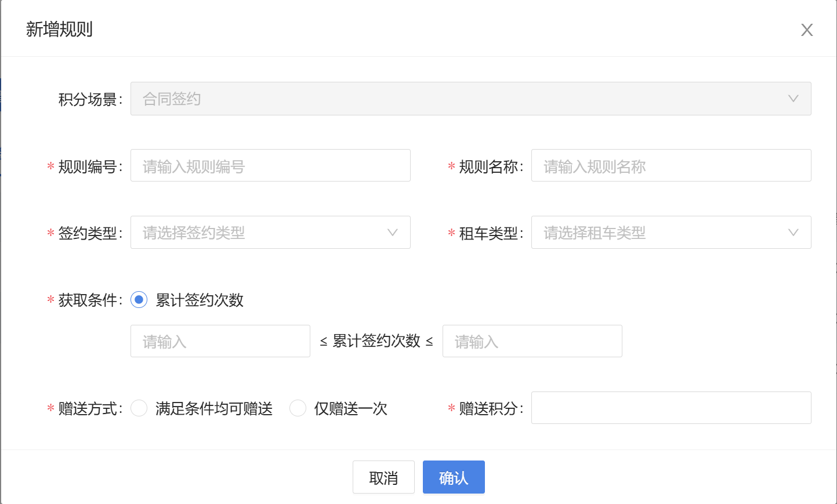Viewport: 837px width, 504px height.
Task: Focus the 赠送积分 input field
Action: click(671, 408)
